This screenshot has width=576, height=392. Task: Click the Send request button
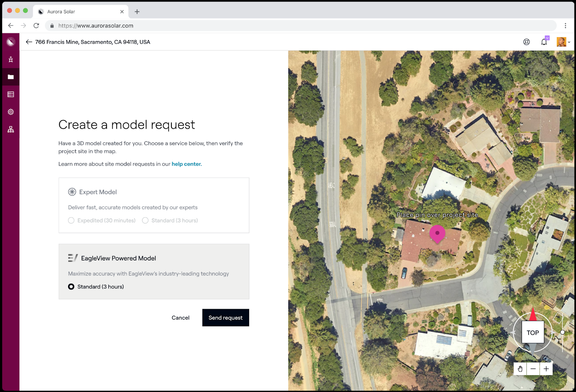coord(225,317)
